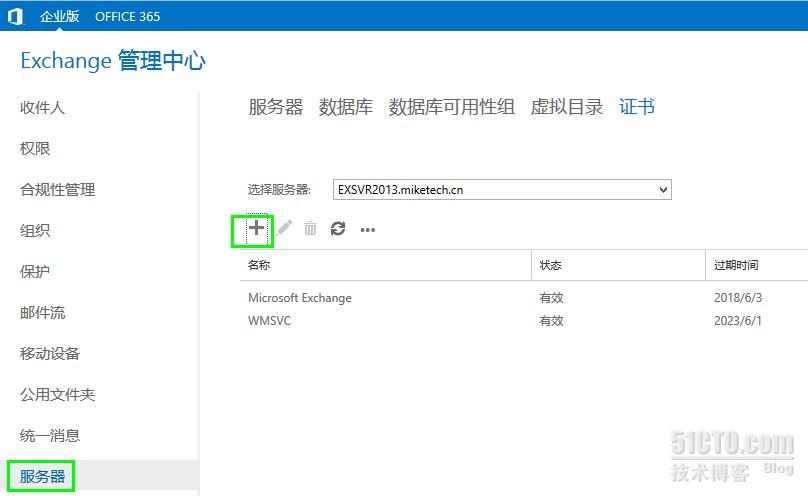Open 组织 in sidebar
This screenshot has height=496, width=808.
tap(35, 231)
